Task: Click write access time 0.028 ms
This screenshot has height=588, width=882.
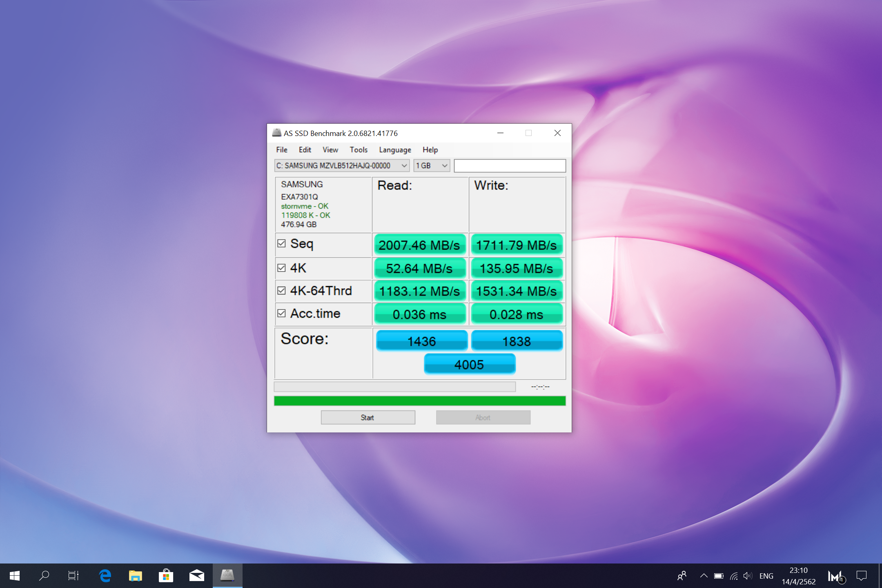Action: click(x=517, y=314)
